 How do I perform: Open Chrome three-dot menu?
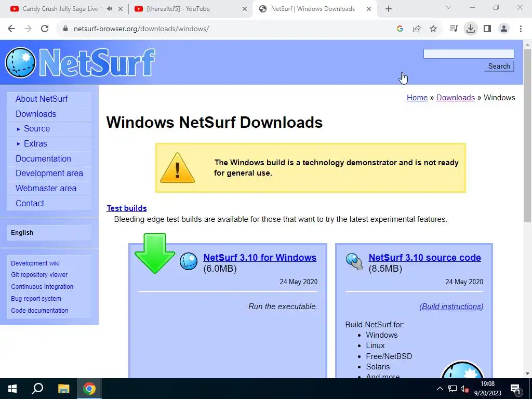[x=521, y=29]
